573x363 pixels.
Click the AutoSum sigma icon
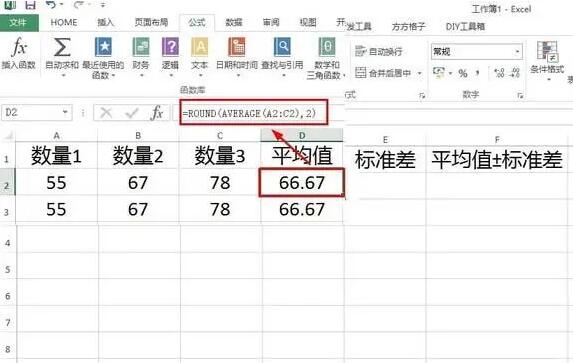(x=62, y=47)
